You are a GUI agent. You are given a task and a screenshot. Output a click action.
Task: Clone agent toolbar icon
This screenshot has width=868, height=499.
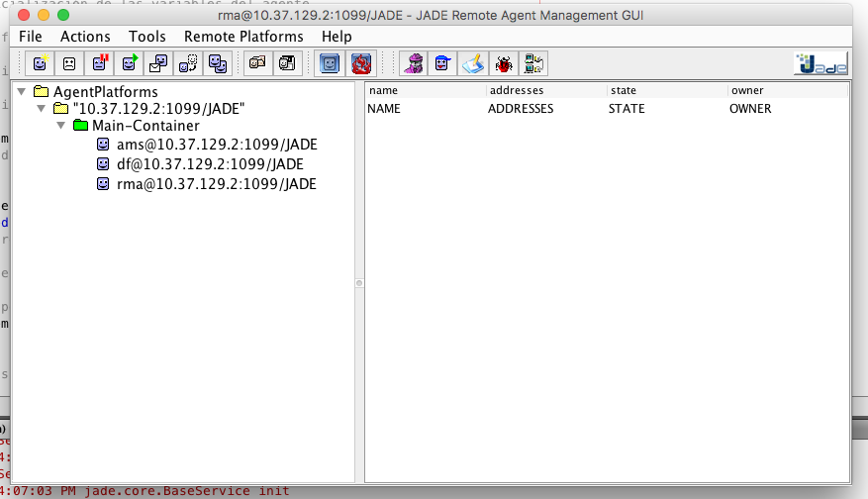click(217, 63)
